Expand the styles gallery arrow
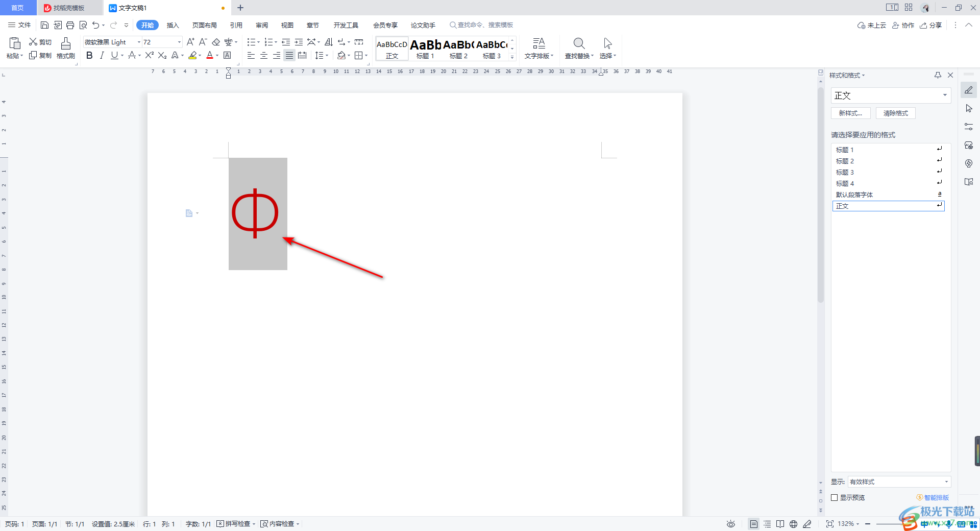This screenshot has width=980, height=531. tap(512, 57)
